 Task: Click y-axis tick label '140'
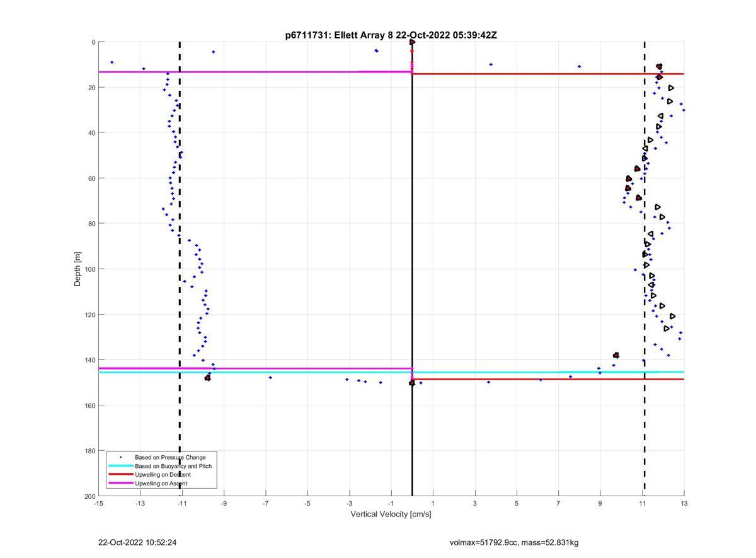89,360
